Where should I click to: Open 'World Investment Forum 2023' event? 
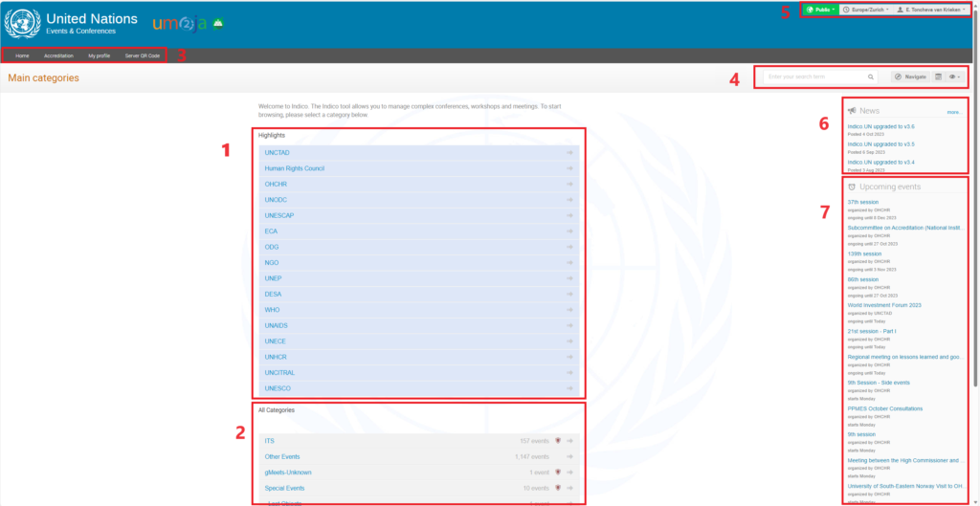click(884, 305)
